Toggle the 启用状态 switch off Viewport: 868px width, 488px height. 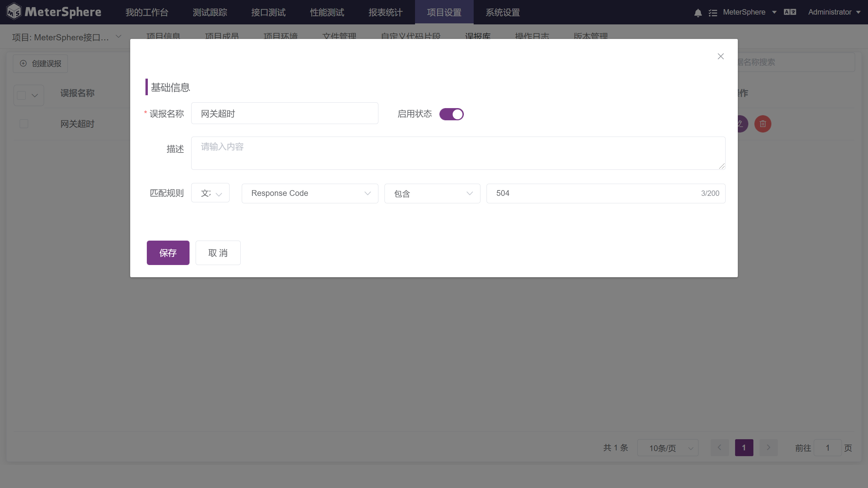point(451,114)
